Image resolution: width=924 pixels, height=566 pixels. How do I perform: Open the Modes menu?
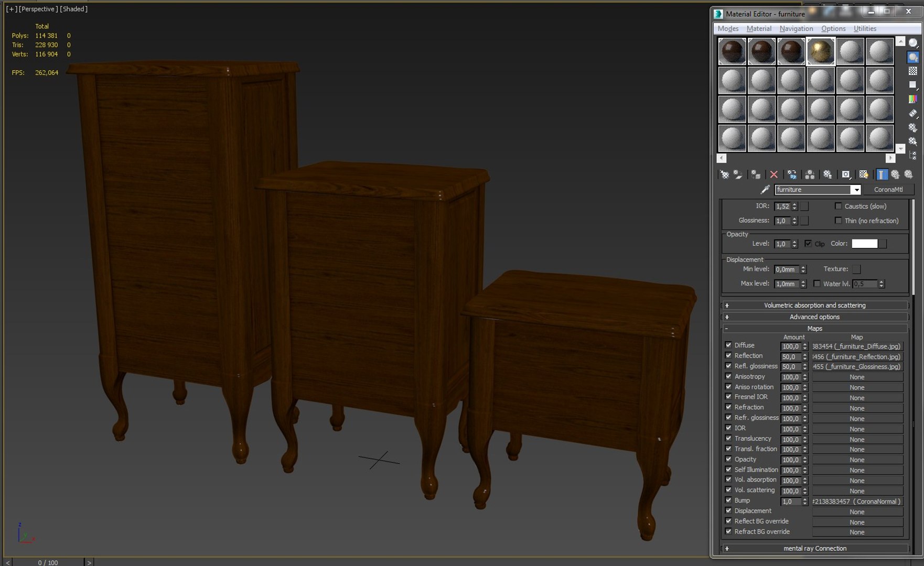pos(728,29)
